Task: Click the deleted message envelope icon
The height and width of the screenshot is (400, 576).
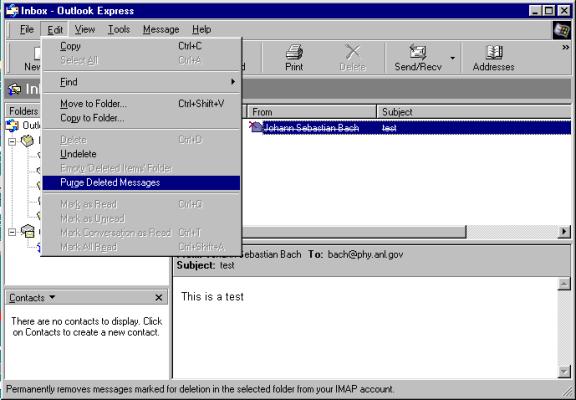Action: tap(255, 127)
